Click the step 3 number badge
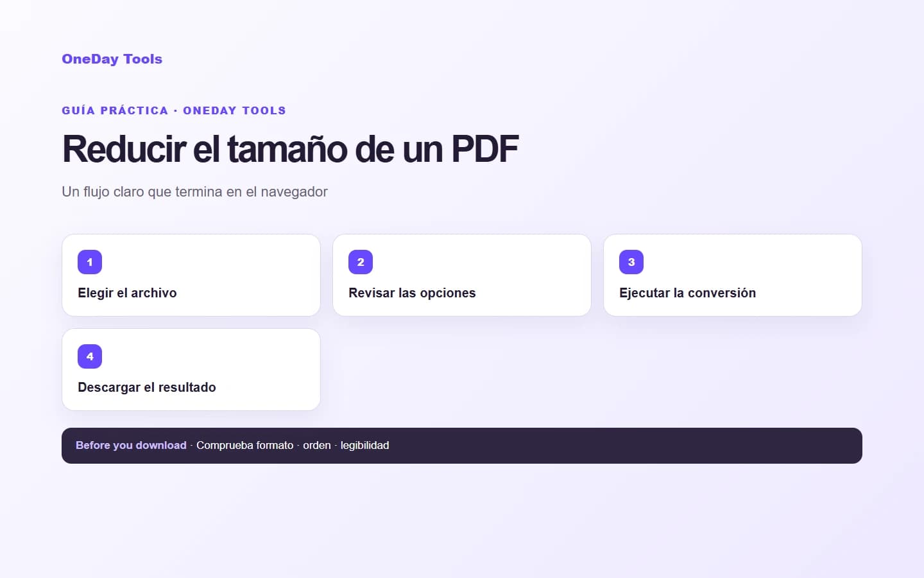924x578 pixels. point(631,262)
